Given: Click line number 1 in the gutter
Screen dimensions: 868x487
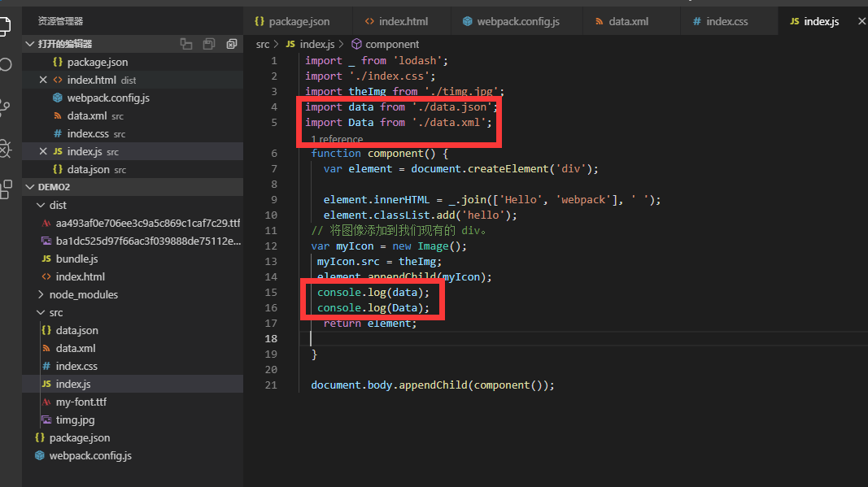Looking at the screenshot, I should [274, 60].
